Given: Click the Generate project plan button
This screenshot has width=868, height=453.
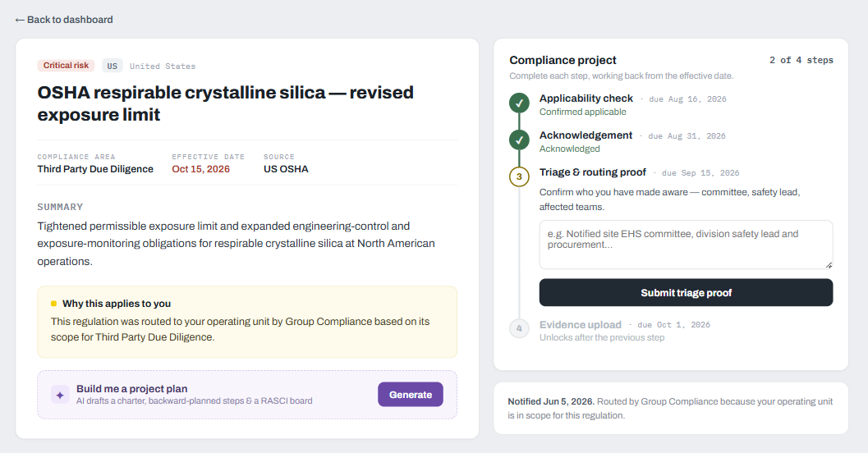Looking at the screenshot, I should pos(411,395).
